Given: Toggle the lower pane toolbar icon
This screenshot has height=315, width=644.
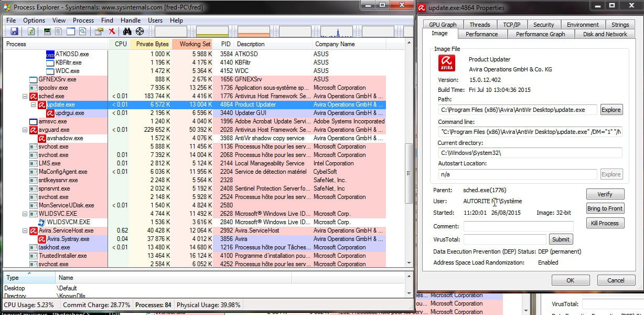Looking at the screenshot, I should [x=71, y=31].
